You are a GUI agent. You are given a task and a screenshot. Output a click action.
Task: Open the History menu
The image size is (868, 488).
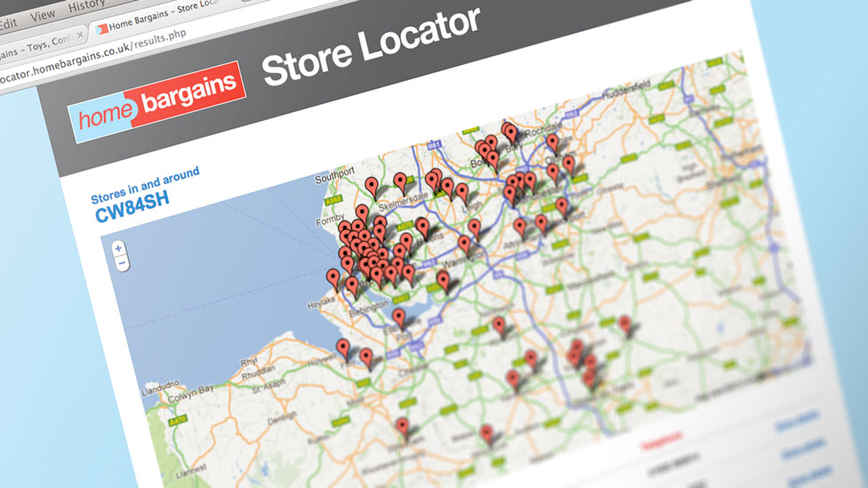tap(87, 6)
